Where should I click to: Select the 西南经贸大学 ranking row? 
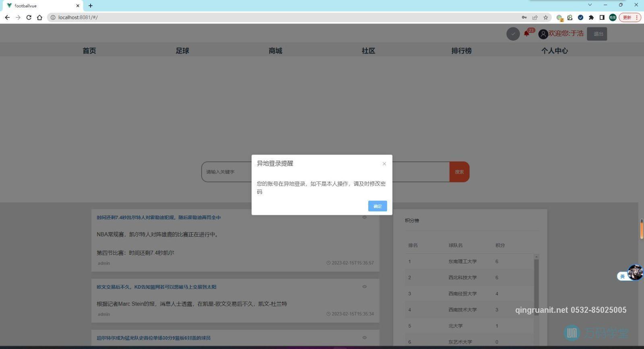pos(469,294)
